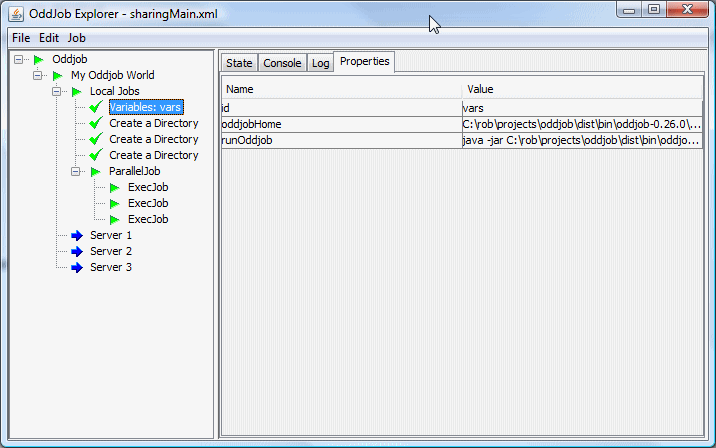
Task: Switch to the Log tab
Action: (x=320, y=63)
